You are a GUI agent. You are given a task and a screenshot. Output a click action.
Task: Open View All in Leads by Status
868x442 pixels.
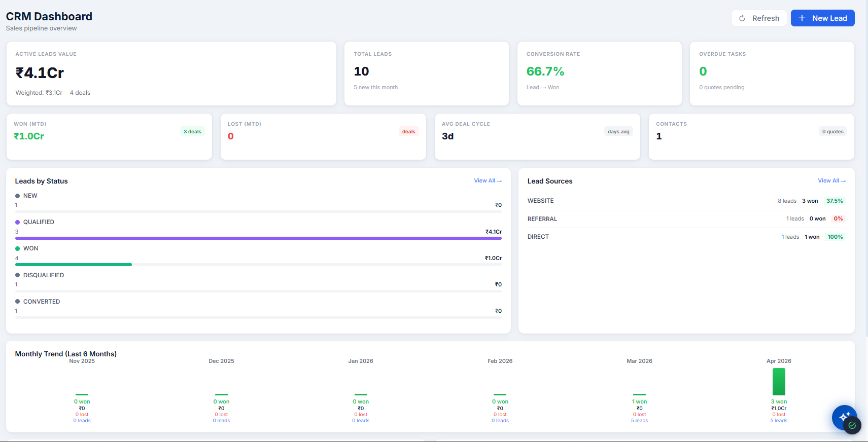488,180
